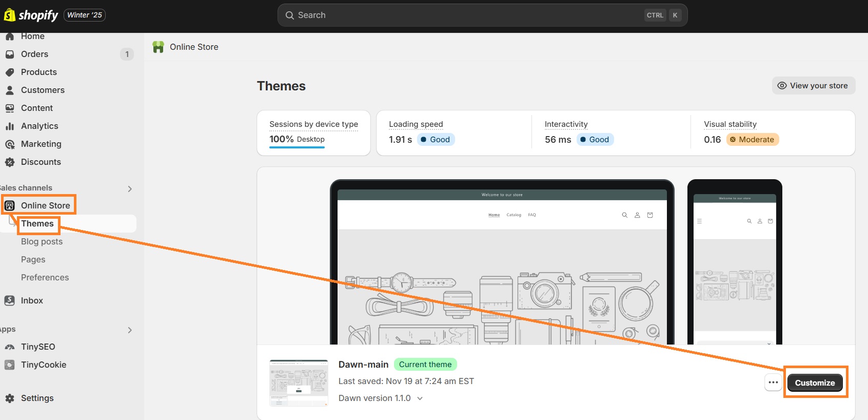Screen dimensions: 868x420
Task: Click the TinyCookie app icon
Action: [x=10, y=365]
